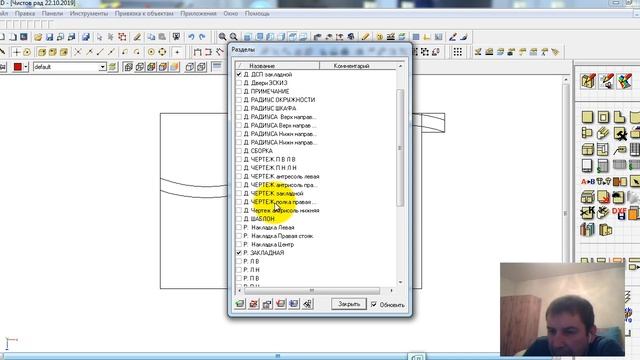This screenshot has height=360, width=640.
Task: Open the arrow next to red color swatch
Action: pos(26,67)
